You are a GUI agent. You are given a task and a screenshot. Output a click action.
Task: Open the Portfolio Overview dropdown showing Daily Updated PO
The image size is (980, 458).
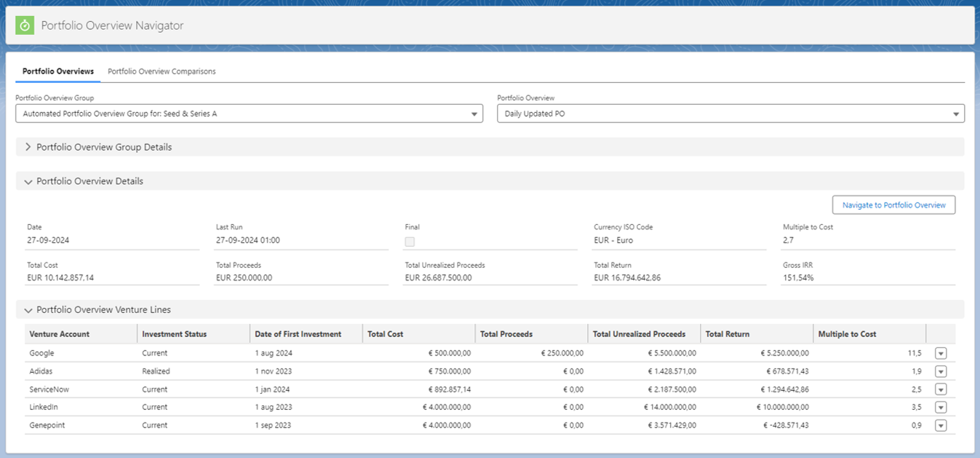pyautogui.click(x=730, y=114)
